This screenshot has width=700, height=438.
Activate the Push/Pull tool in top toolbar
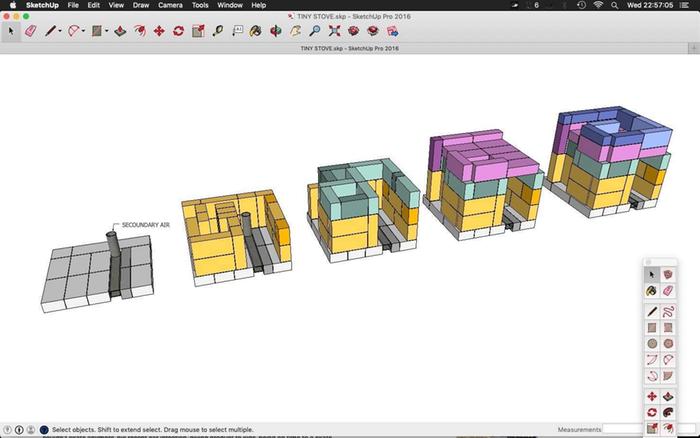pos(121,31)
